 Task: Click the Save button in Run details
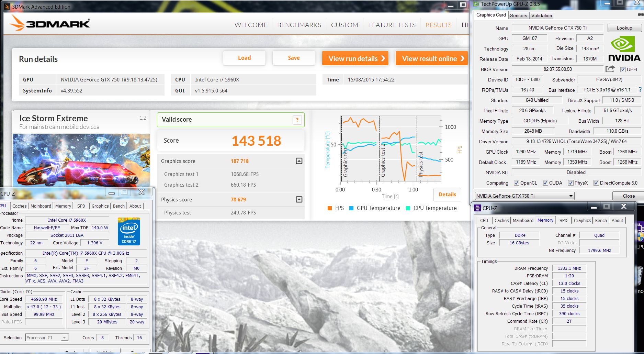point(294,58)
